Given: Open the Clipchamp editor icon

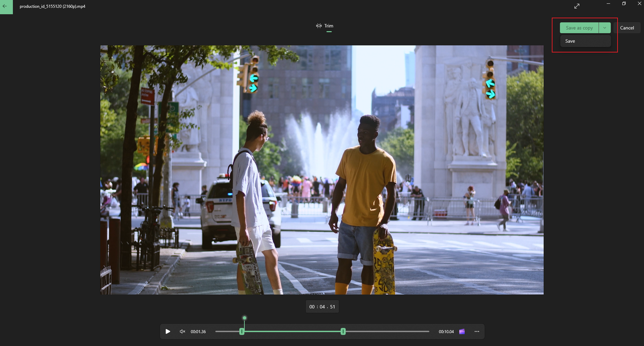Looking at the screenshot, I should tap(462, 331).
